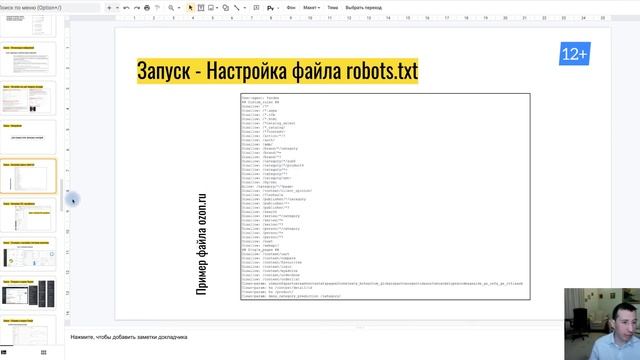Switch to filmstrip view at panel bottom

click(x=4, y=352)
